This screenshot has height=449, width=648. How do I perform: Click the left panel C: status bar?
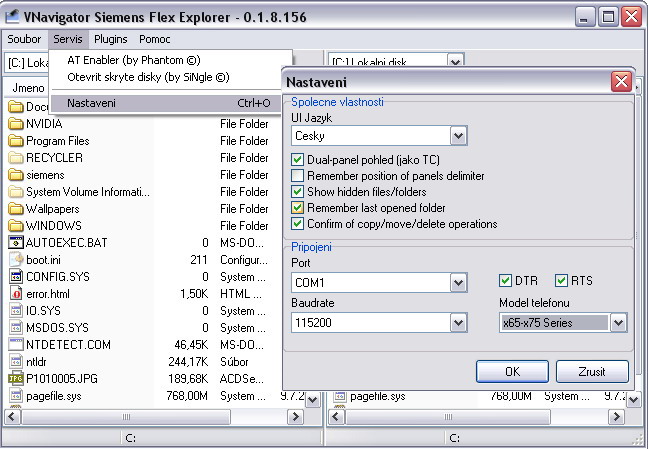coord(222,438)
